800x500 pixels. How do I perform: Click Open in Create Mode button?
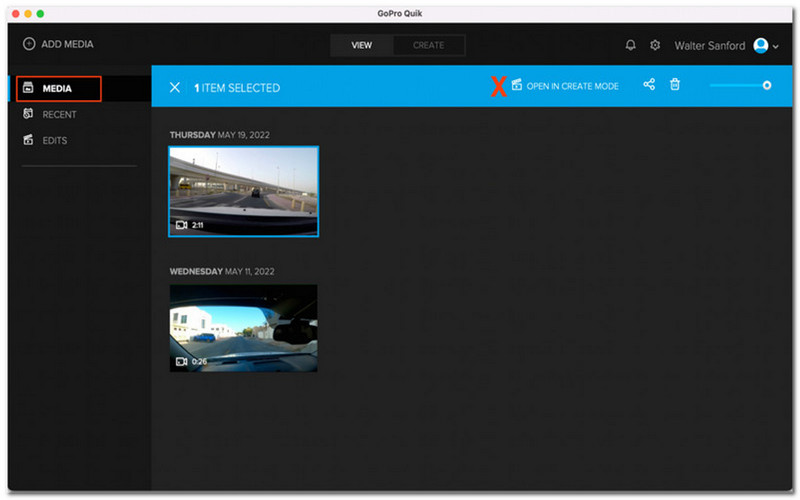(565, 87)
